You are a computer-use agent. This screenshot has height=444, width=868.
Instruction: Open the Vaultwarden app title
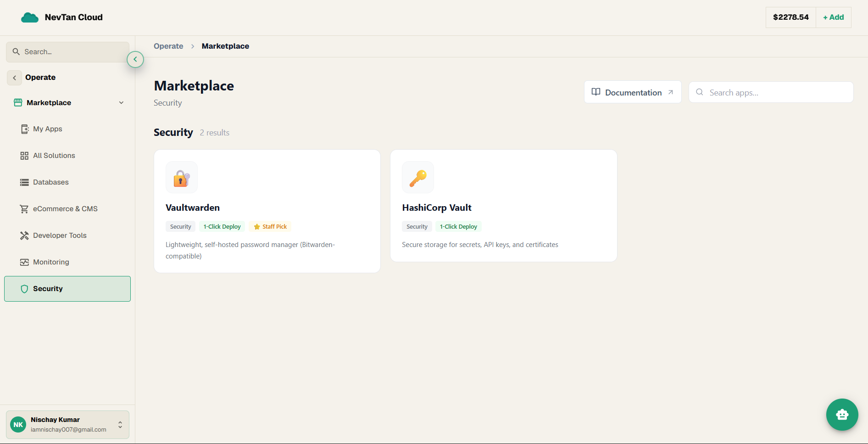click(193, 208)
